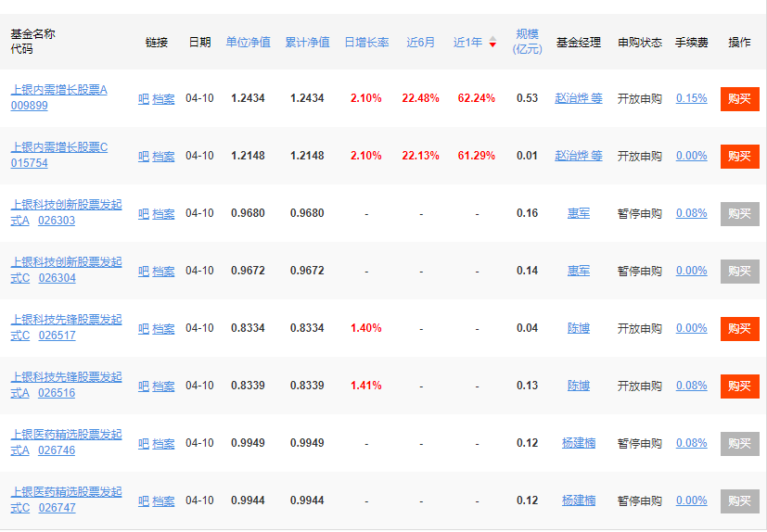
Task: Open fund code 026747 link
Action: point(58,508)
